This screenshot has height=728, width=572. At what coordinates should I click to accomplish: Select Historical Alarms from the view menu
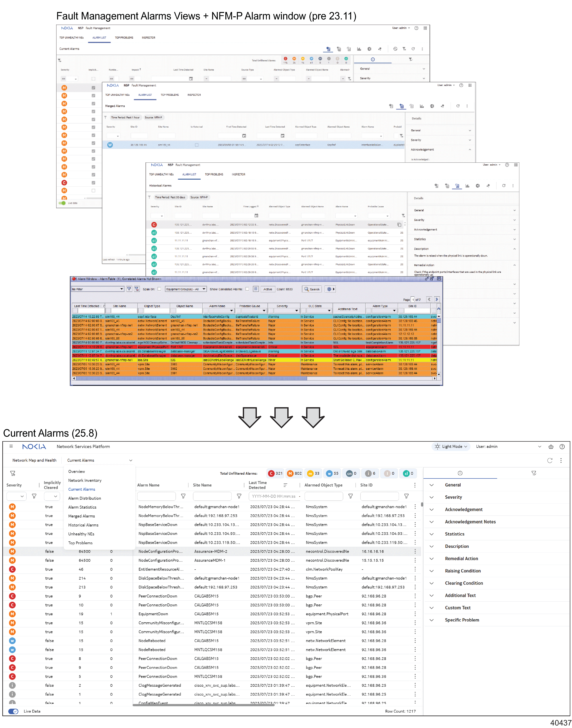(83, 525)
